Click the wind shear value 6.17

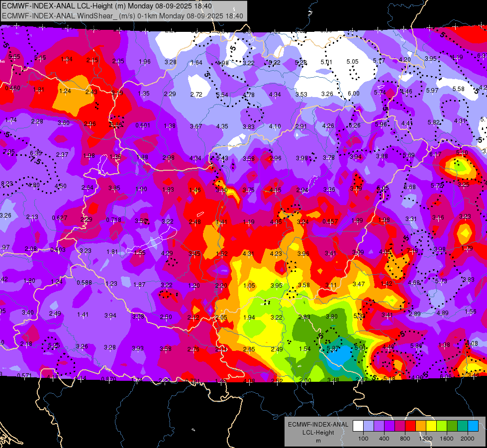[435, 154]
